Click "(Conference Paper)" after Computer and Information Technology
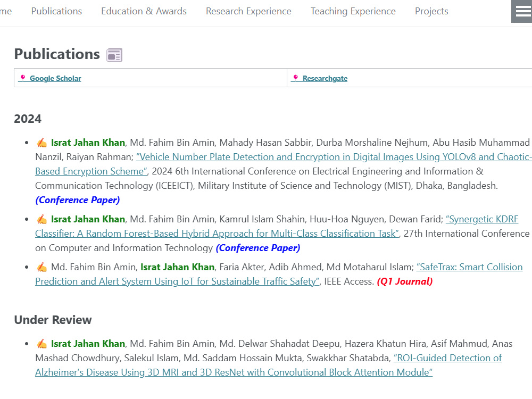Viewport: 532px width, 399px height. 258,248
